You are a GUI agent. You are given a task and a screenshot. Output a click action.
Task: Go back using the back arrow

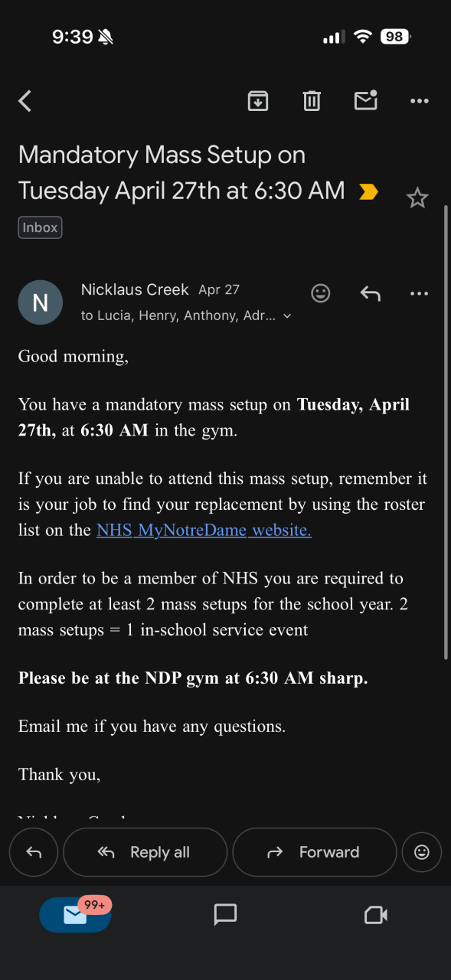pos(25,100)
